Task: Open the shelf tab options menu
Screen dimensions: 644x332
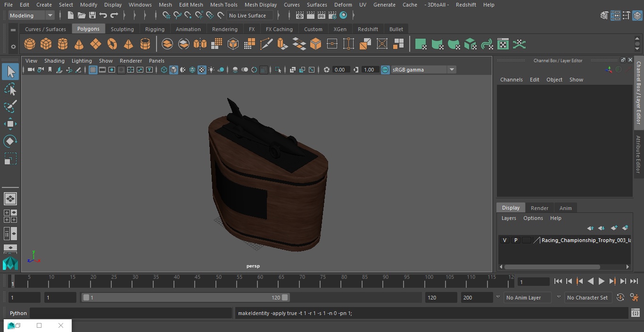Action: point(13,30)
